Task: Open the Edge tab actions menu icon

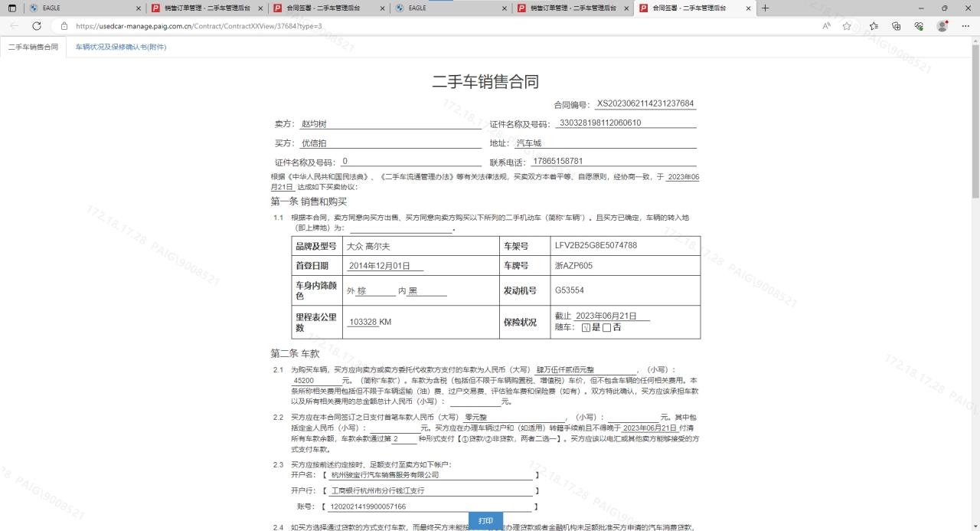Action: pyautogui.click(x=12, y=8)
